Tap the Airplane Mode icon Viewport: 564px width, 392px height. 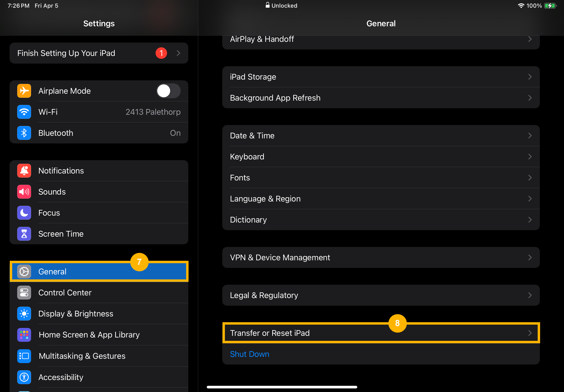point(24,91)
